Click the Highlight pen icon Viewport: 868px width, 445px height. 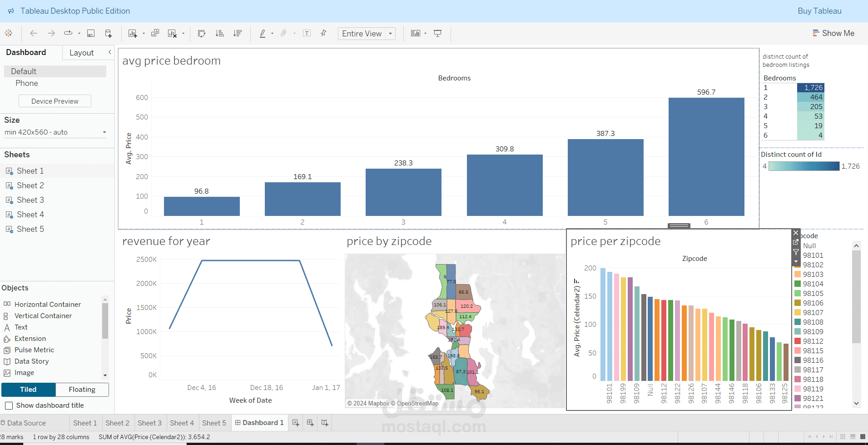tap(263, 33)
